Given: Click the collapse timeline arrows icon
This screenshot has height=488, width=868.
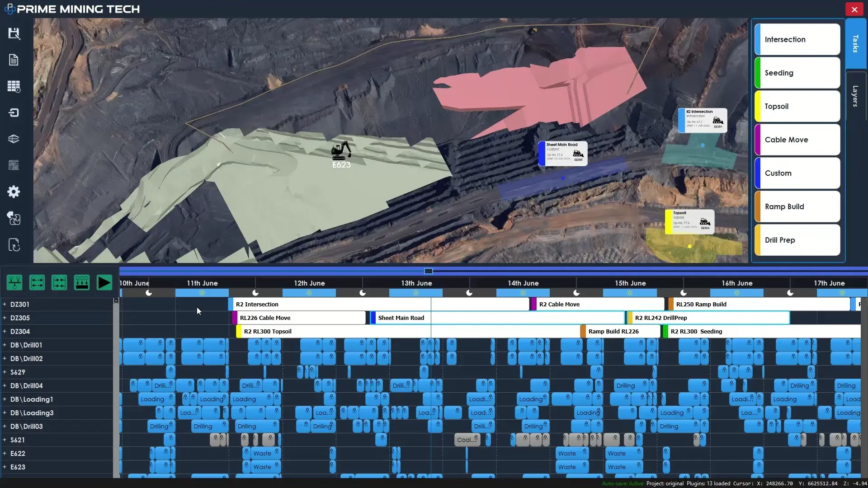Looking at the screenshot, I should [59, 283].
